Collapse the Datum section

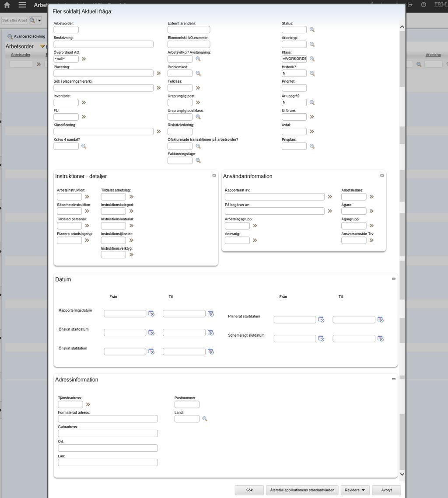[394, 279]
